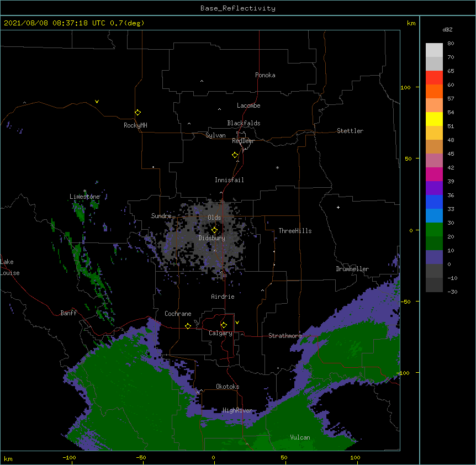Click the yellow marker above Calgary label
Image resolution: width=476 pixels, height=465 pixels.
224,325
